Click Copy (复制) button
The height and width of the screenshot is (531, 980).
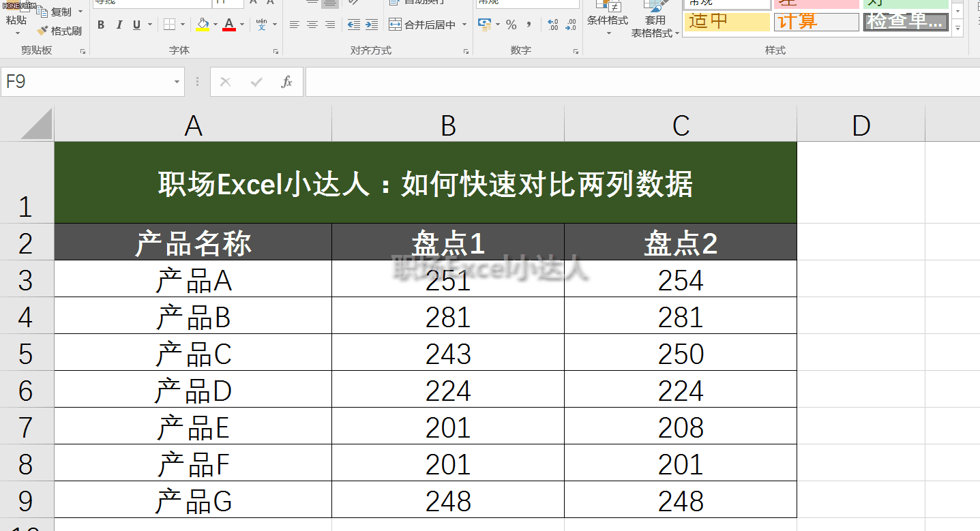pos(54,12)
